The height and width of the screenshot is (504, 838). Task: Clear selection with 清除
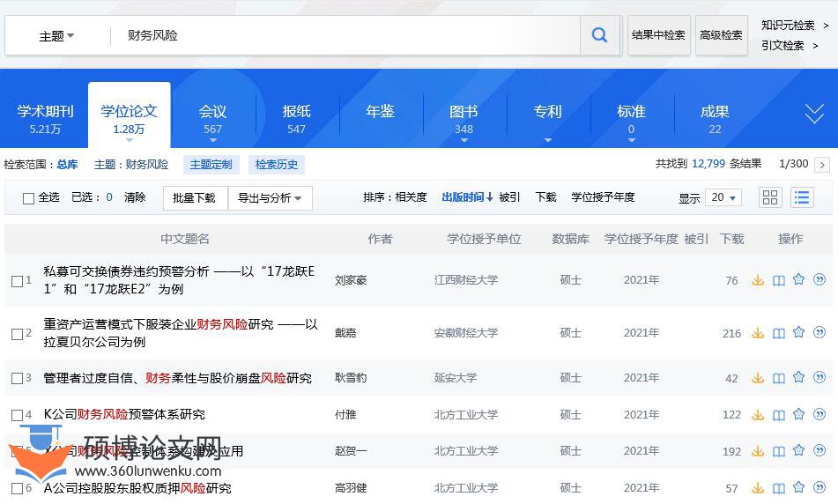pyautogui.click(x=135, y=197)
